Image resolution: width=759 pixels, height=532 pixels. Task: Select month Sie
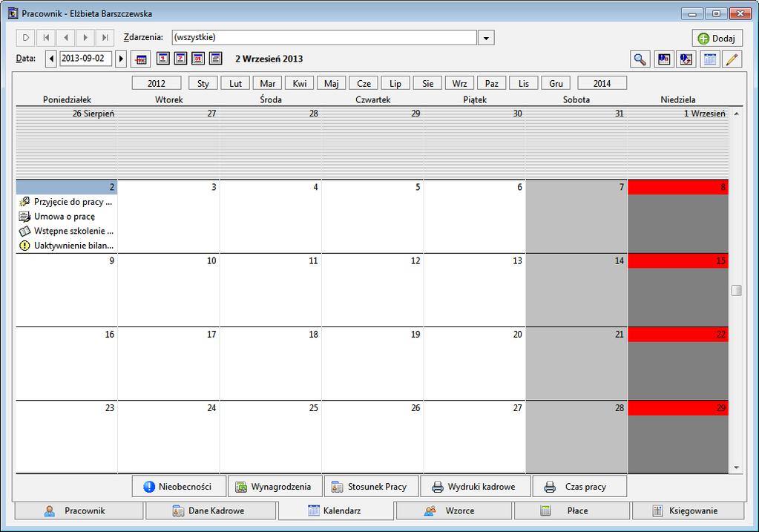pos(428,83)
